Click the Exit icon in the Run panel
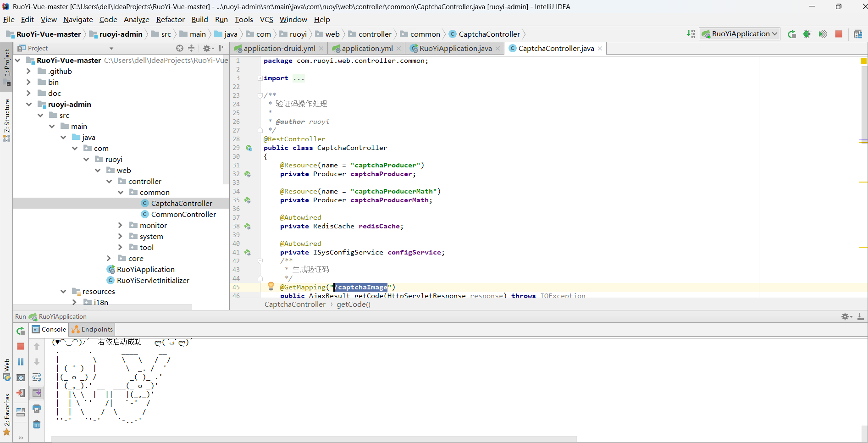Viewport: 868px width, 443px height. pyautogui.click(x=21, y=393)
